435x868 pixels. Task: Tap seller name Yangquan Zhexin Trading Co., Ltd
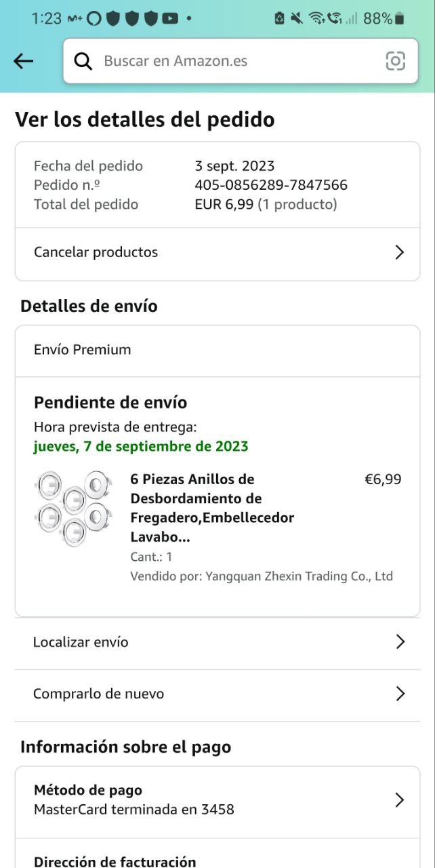point(299,576)
